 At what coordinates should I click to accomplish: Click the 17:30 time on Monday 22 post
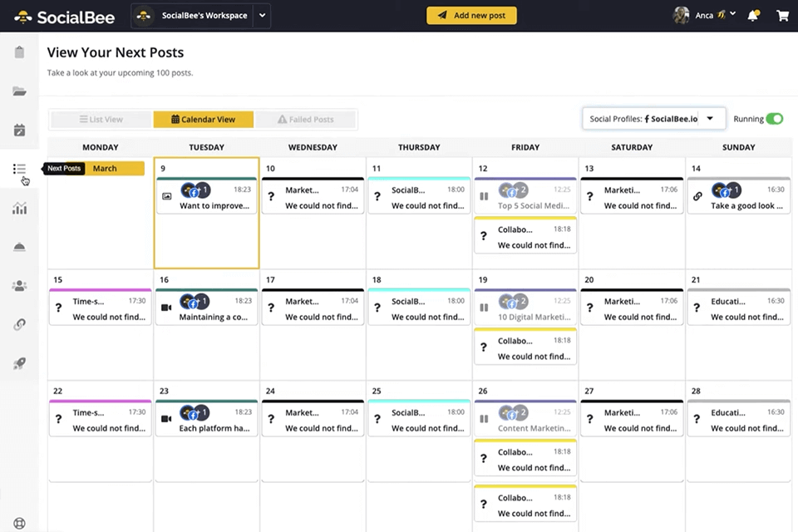click(137, 411)
